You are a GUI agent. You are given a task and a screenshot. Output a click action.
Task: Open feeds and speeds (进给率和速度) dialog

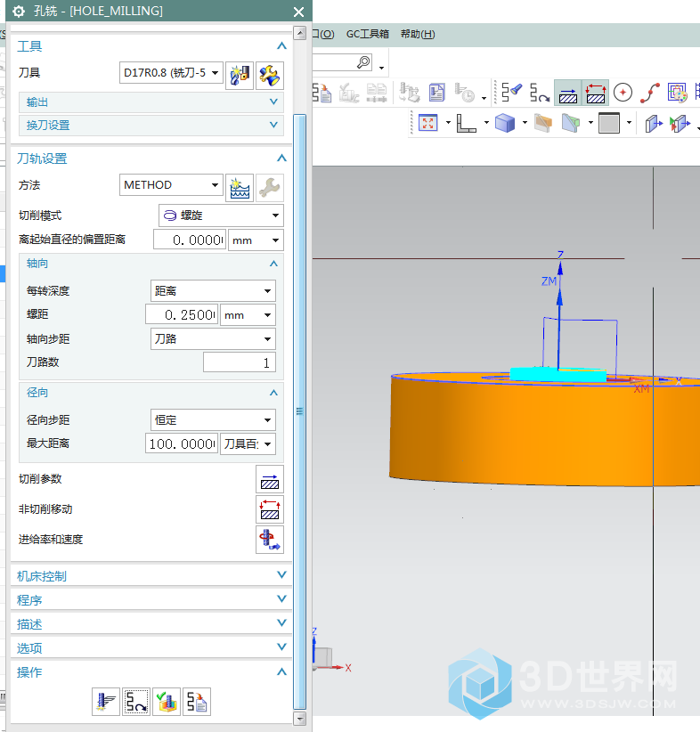pos(270,541)
